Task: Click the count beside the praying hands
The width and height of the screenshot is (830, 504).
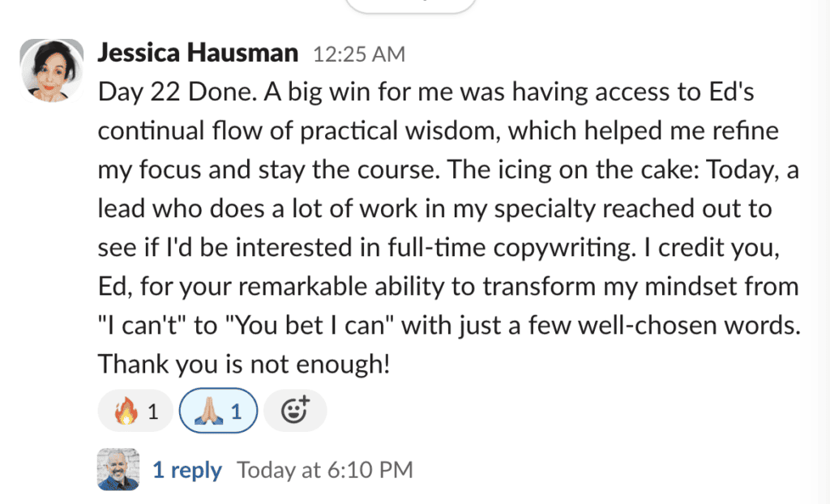Action: [236, 412]
